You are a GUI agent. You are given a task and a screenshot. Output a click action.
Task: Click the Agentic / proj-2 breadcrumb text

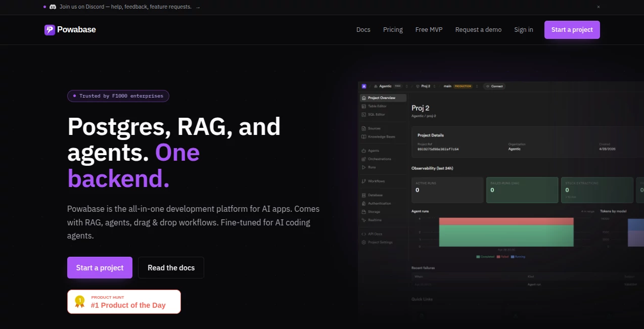click(424, 116)
